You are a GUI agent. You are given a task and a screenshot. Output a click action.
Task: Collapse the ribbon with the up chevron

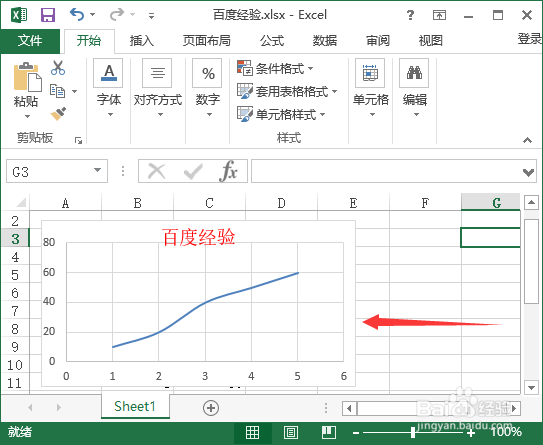(x=527, y=140)
